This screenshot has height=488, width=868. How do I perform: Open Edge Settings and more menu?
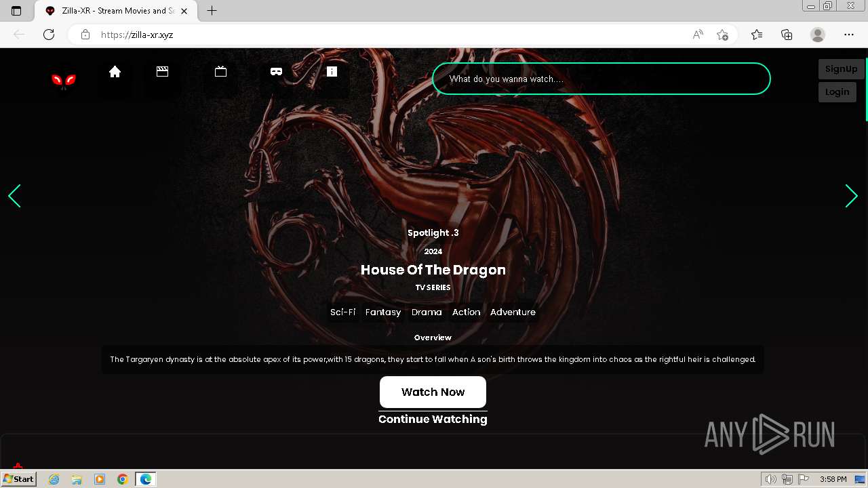[x=849, y=35]
